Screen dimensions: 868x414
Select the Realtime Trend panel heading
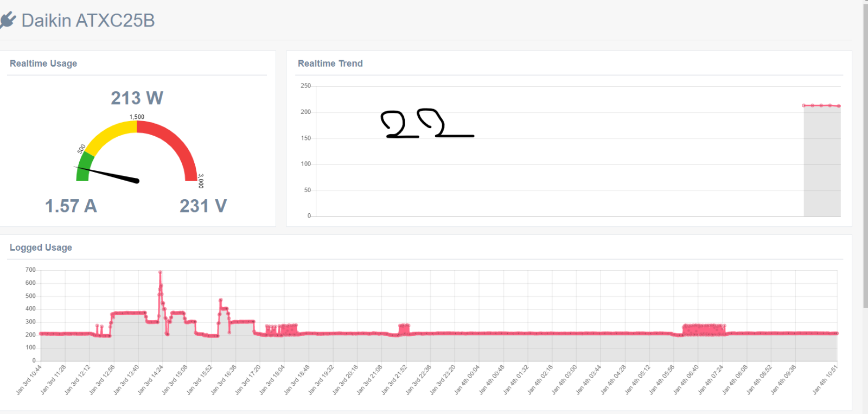[330, 63]
